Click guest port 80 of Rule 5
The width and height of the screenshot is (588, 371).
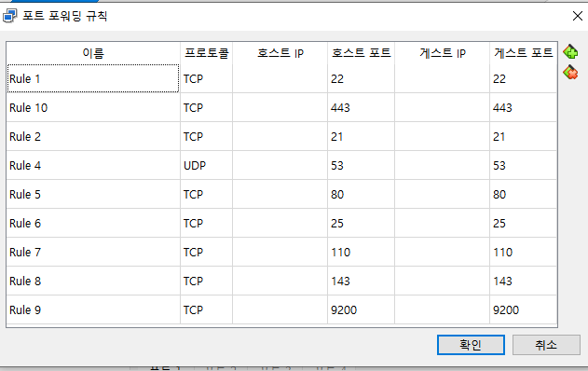coord(523,194)
